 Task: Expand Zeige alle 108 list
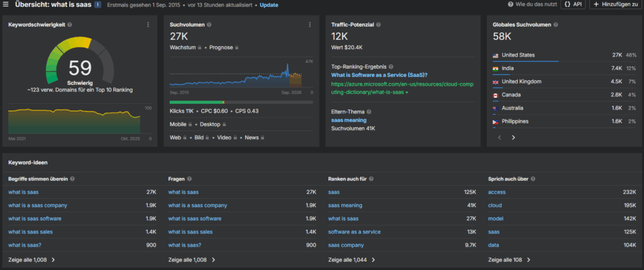(509, 260)
